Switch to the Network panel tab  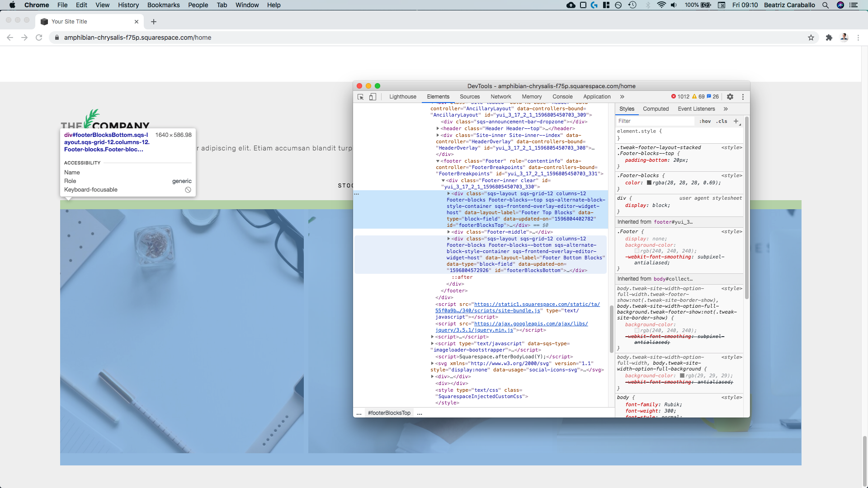click(x=500, y=97)
